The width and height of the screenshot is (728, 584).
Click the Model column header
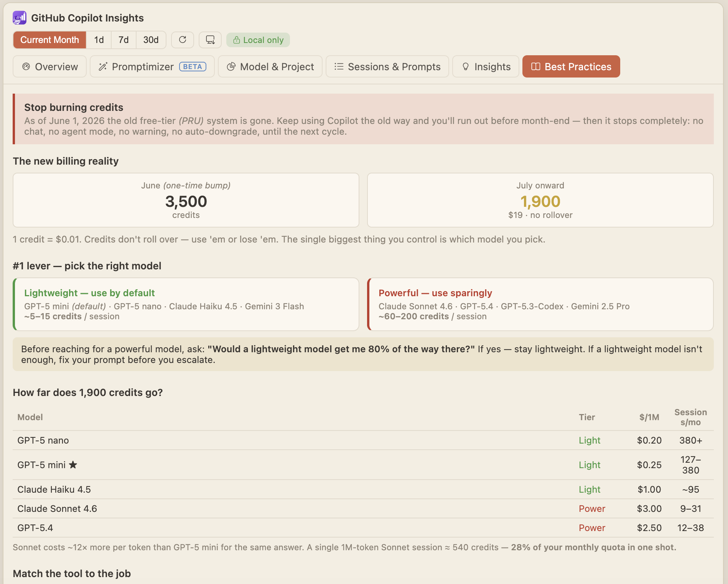pos(30,417)
